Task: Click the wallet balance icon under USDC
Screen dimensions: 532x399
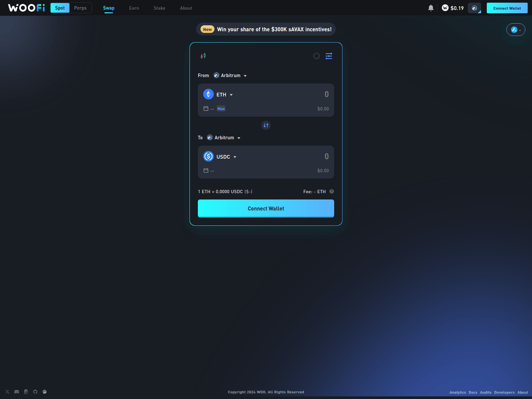Action: point(206,171)
